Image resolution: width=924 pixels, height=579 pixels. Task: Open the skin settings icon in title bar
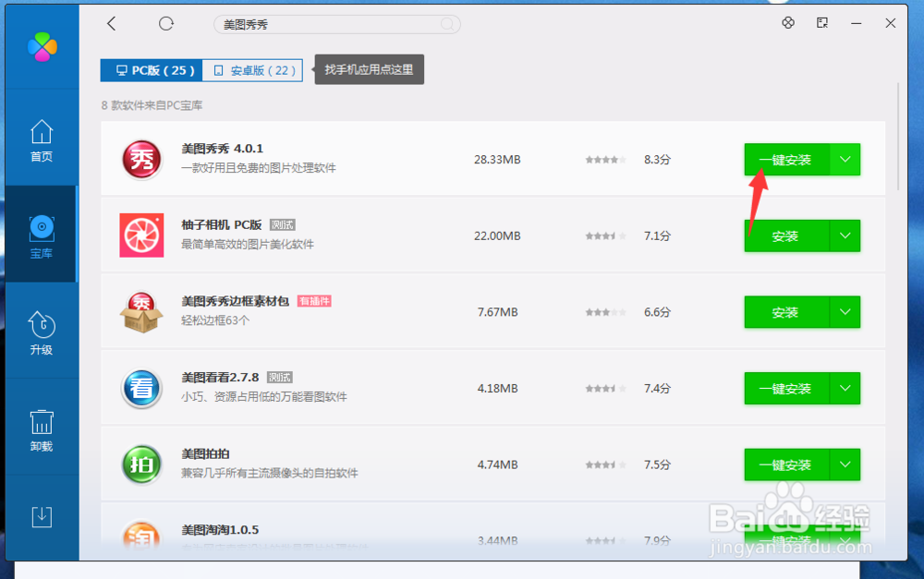pyautogui.click(x=788, y=23)
